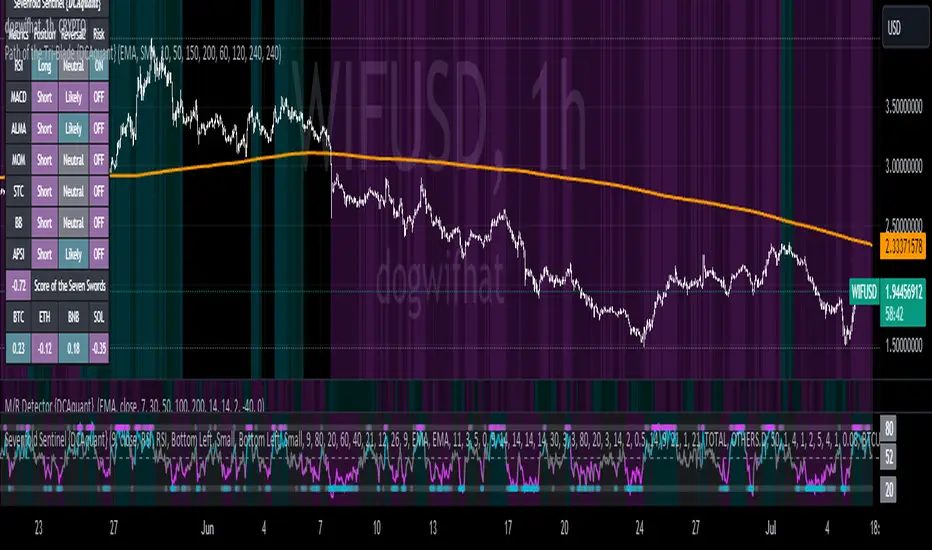Click the Short cell in MACD row
This screenshot has height=550, width=932.
pos(45,97)
